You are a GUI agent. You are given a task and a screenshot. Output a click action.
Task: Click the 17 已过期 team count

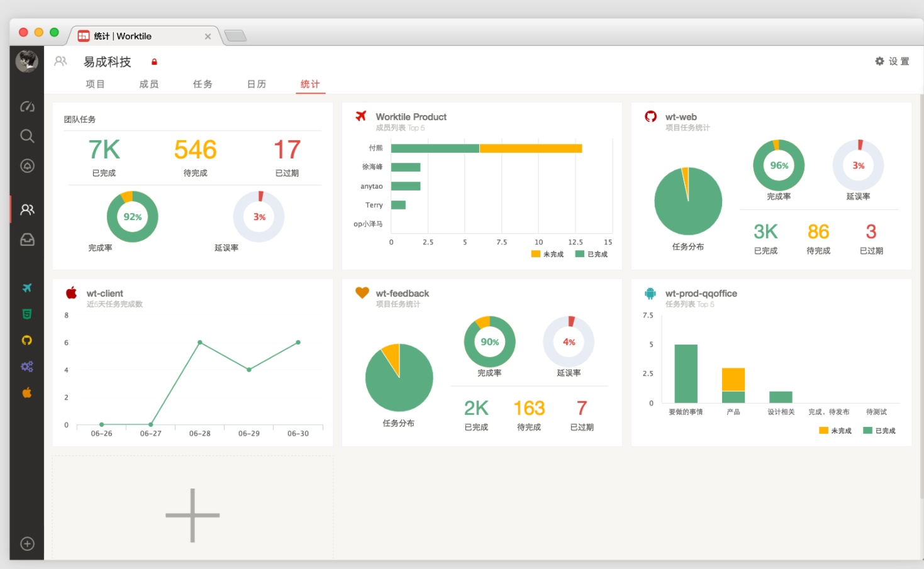tap(287, 150)
